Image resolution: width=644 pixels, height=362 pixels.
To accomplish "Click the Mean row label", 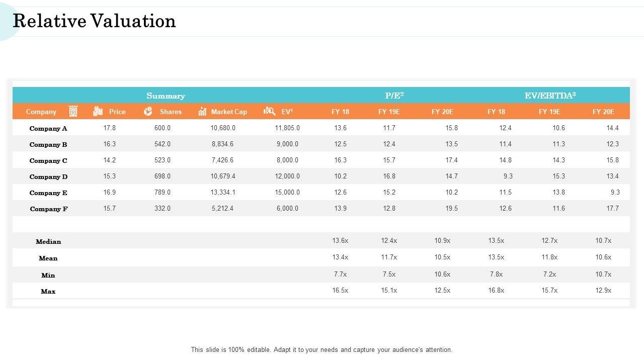I will click(48, 258).
